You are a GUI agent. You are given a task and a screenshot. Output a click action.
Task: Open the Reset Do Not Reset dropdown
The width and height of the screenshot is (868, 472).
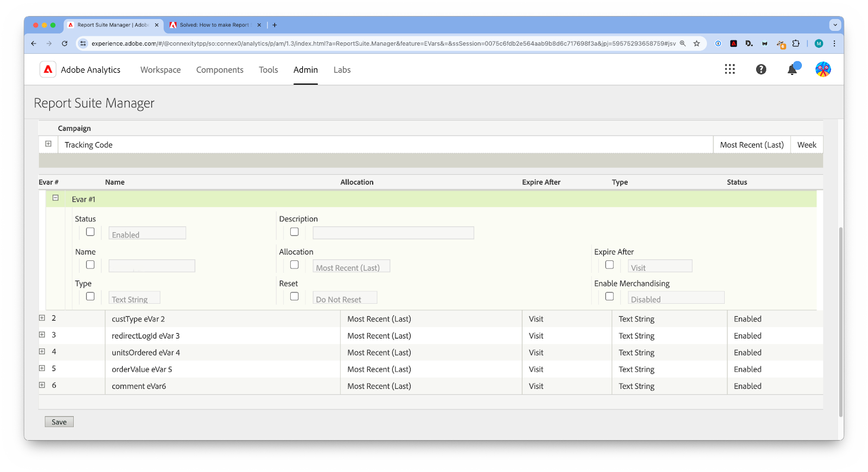(344, 298)
